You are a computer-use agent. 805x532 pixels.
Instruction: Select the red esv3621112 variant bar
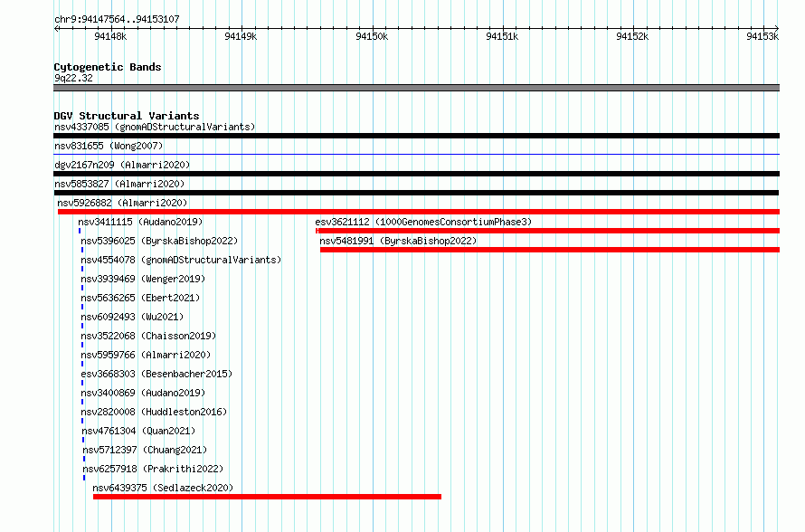pyautogui.click(x=548, y=231)
